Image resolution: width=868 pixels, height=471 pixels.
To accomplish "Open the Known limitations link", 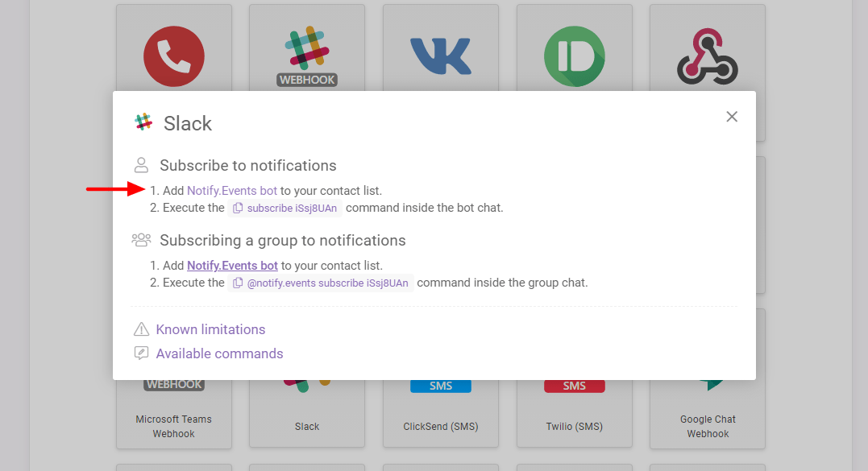I will click(x=210, y=329).
